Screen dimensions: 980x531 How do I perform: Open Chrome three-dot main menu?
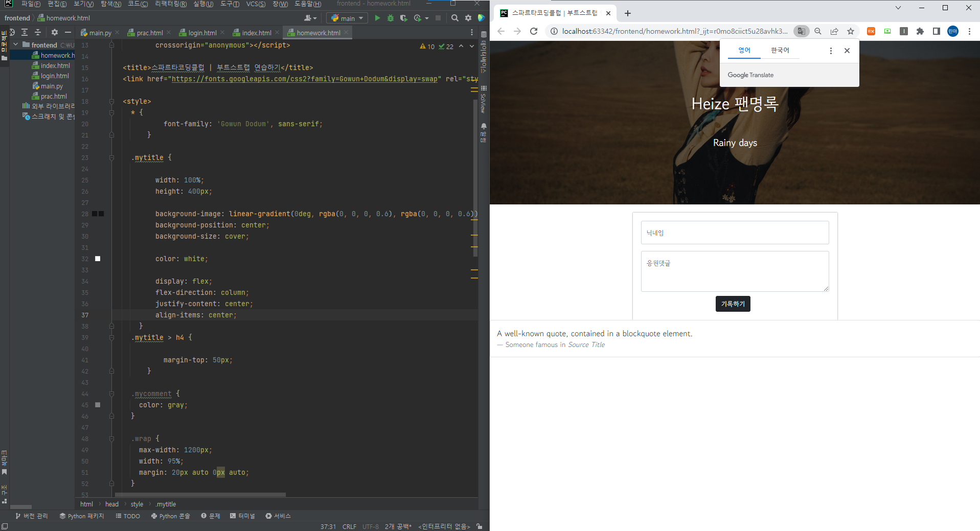(x=969, y=31)
